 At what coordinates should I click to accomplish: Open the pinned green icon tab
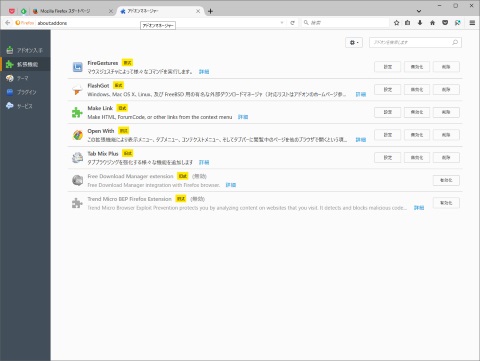pyautogui.click(x=23, y=11)
